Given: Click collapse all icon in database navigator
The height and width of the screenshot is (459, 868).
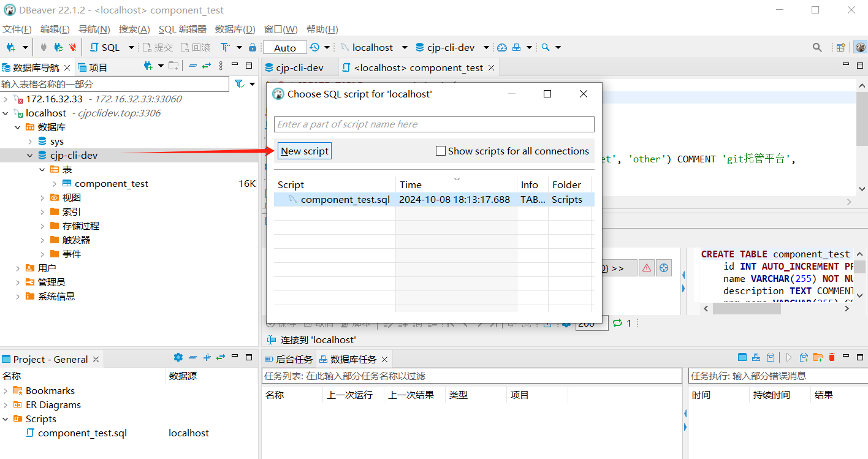Looking at the screenshot, I should (x=193, y=66).
